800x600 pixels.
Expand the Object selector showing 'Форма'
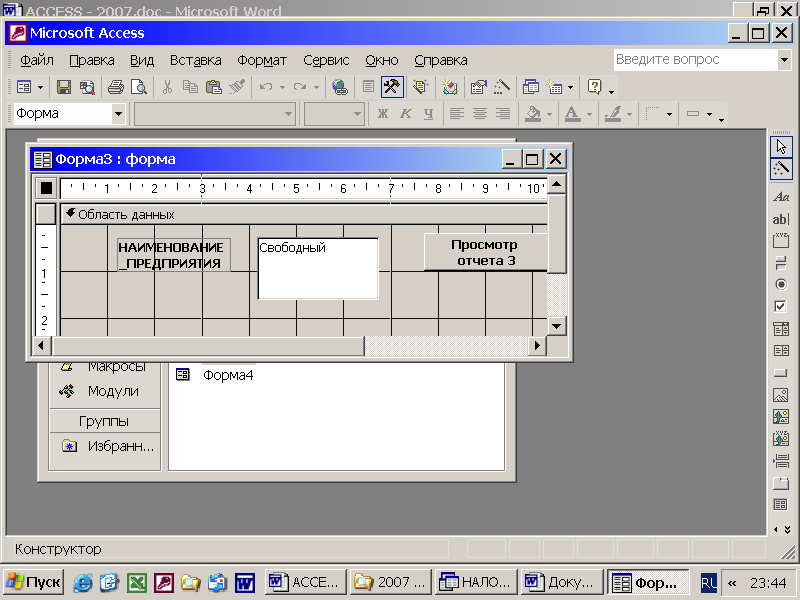point(118,113)
